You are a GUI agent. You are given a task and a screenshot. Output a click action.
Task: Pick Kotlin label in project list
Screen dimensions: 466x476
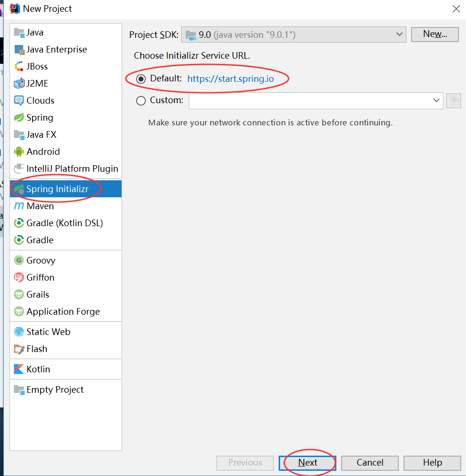tap(38, 369)
